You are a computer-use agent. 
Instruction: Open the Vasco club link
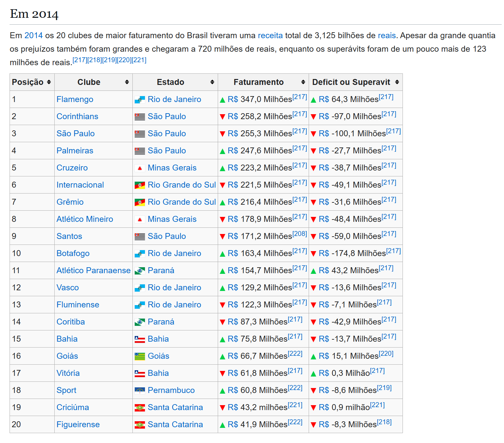point(68,288)
